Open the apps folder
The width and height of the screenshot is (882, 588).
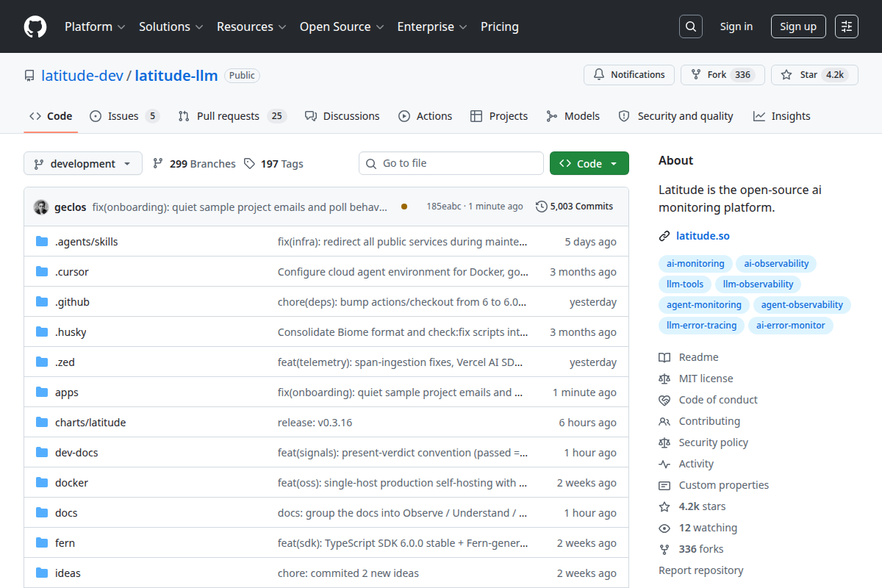[67, 392]
